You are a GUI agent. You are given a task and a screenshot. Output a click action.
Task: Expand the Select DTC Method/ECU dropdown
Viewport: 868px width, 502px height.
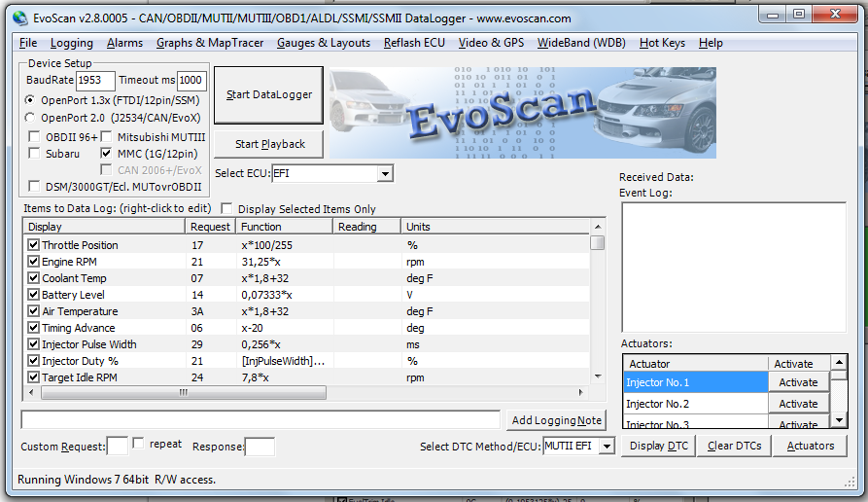607,446
